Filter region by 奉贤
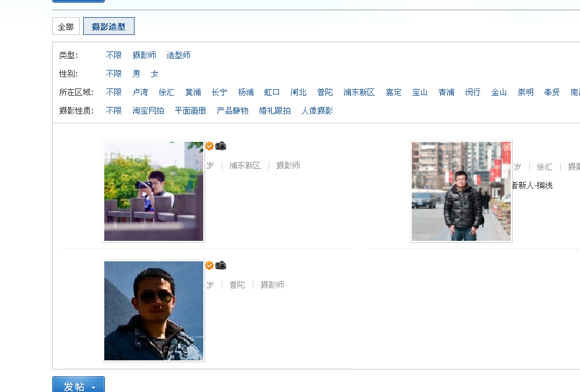The width and height of the screenshot is (580, 392). coord(552,92)
